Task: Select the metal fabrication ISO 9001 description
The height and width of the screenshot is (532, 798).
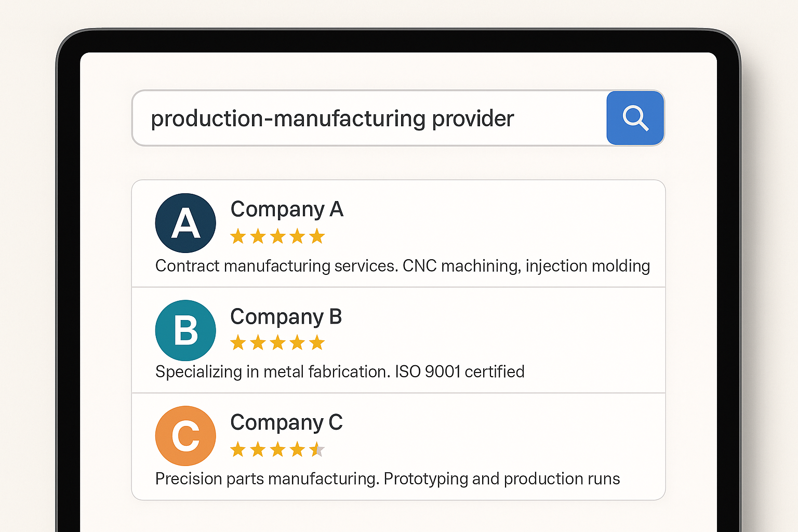Action: (x=340, y=372)
